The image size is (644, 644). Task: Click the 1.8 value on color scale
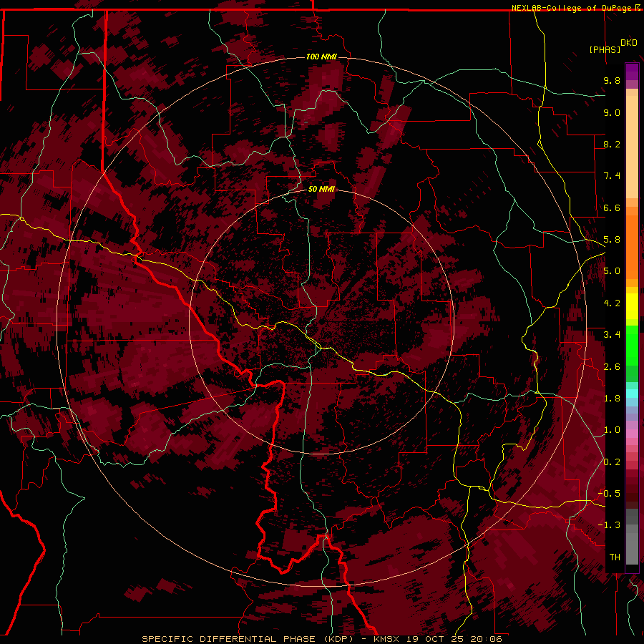click(612, 399)
